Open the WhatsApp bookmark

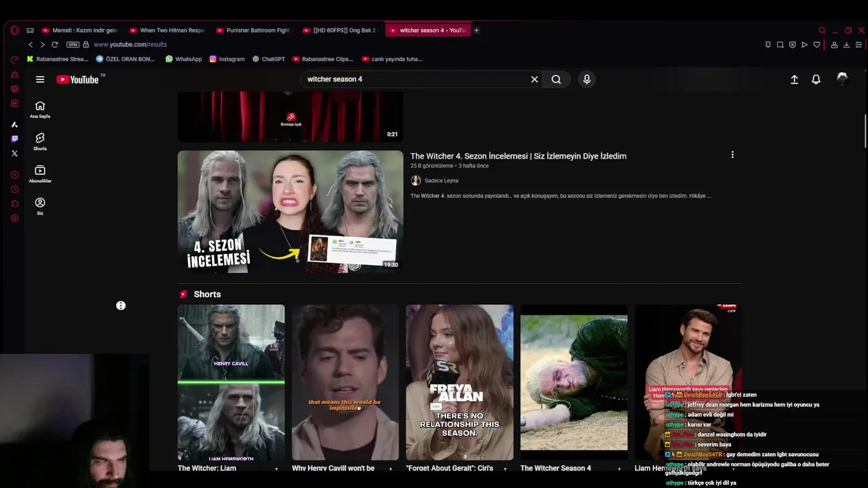[x=184, y=59]
